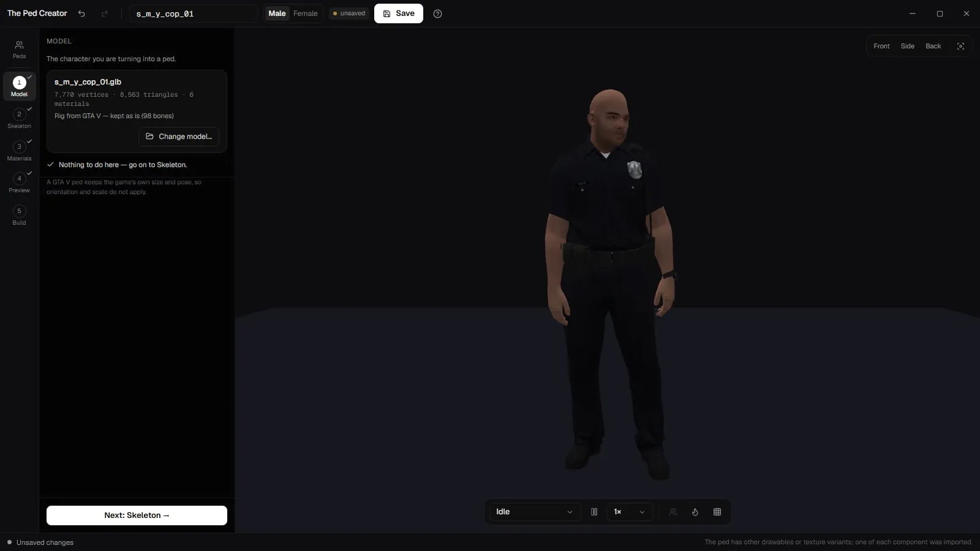Maximize the Ped Creator window
The image size is (980, 551).
(x=940, y=13)
